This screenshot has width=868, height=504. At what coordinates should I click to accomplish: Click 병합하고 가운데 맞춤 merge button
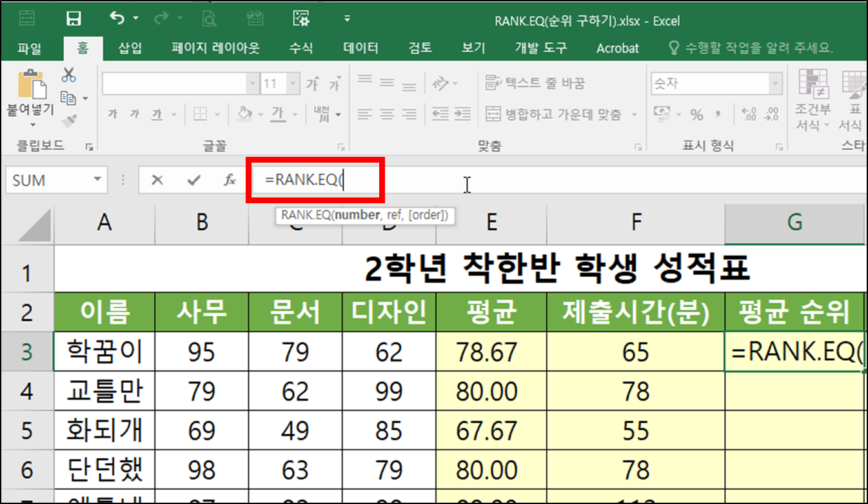tap(553, 114)
